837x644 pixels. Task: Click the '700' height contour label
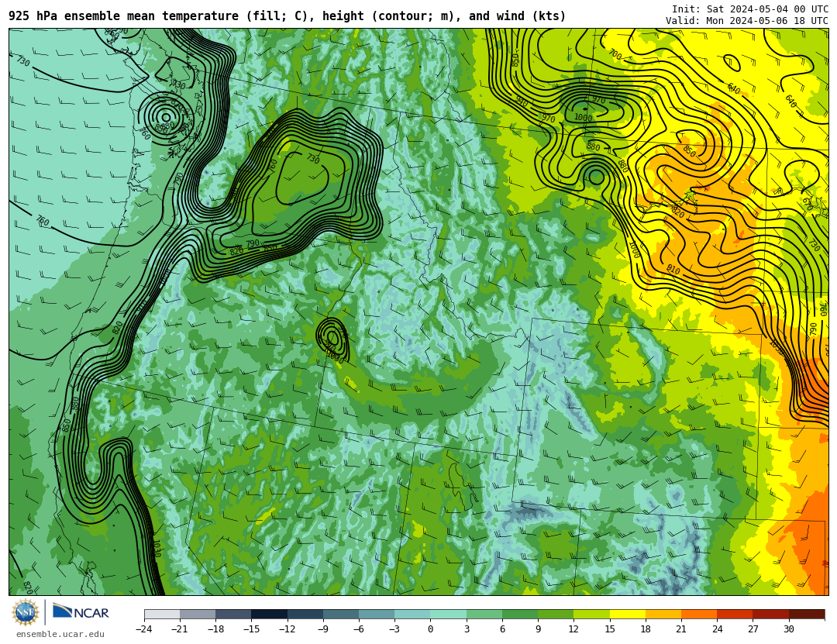tap(615, 54)
